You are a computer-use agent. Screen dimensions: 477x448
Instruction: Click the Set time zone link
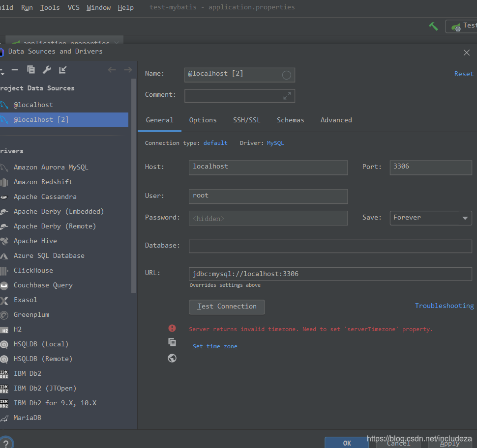point(215,346)
